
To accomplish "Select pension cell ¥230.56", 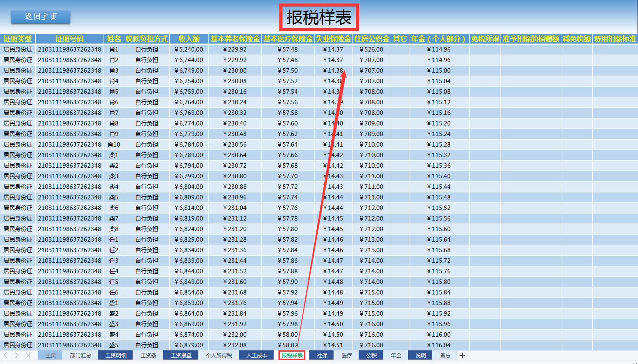I will pos(235,144).
